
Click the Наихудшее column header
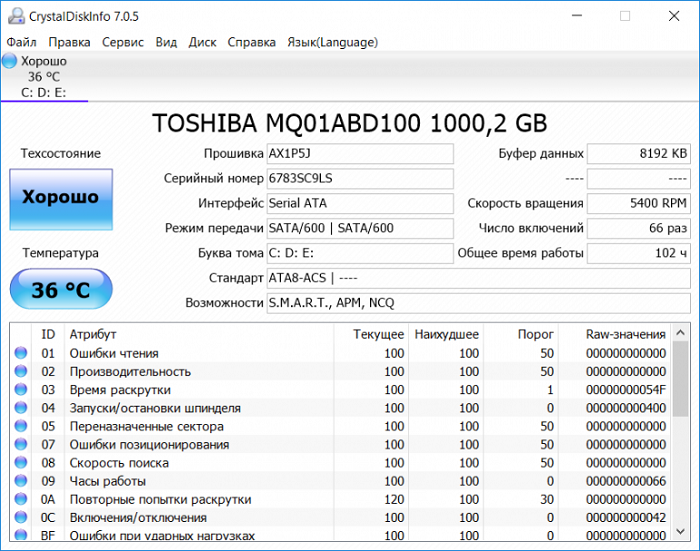pos(446,334)
